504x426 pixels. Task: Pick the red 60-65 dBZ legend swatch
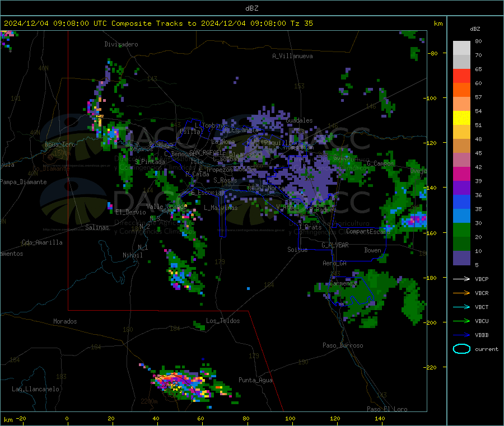(x=461, y=76)
